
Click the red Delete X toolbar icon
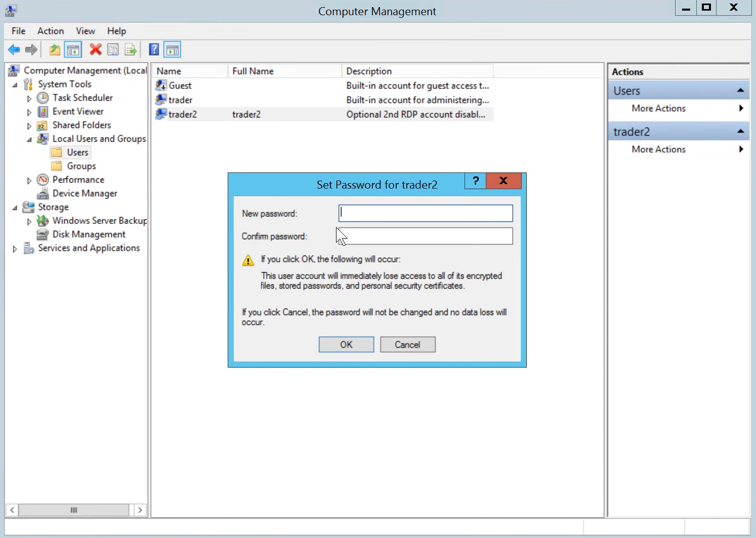pos(95,50)
